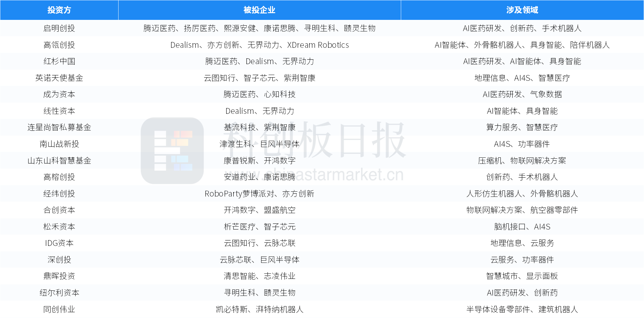Viewport: 644px width, 318px height.
Task: Click the investor 合创资本
Action: click(x=59, y=210)
